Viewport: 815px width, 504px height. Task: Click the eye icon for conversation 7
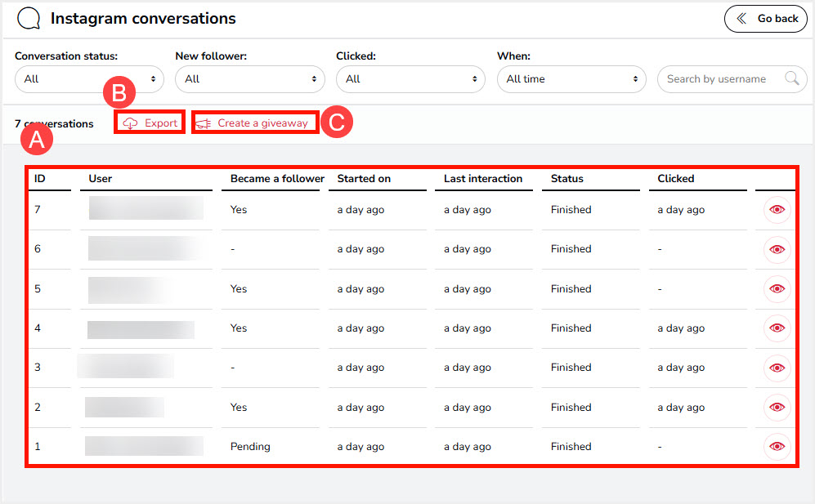point(777,210)
